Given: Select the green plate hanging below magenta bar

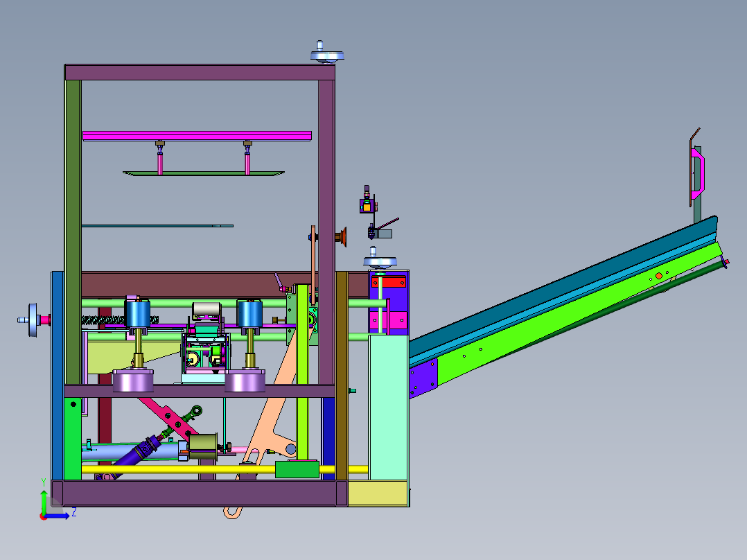Looking at the screenshot, I should pos(204,173).
